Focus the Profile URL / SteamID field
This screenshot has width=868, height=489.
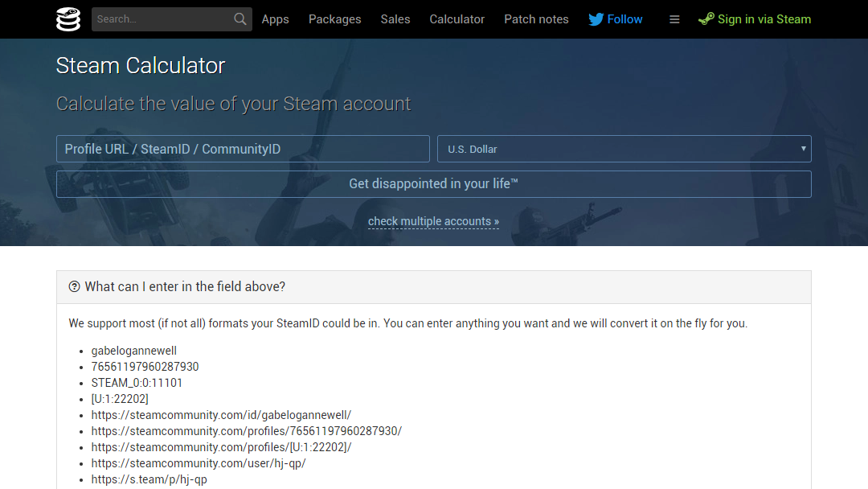coord(243,149)
